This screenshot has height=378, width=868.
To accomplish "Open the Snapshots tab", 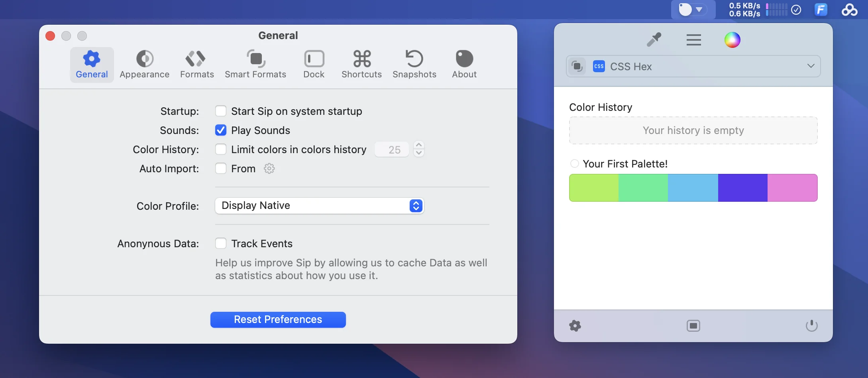I will pyautogui.click(x=414, y=65).
